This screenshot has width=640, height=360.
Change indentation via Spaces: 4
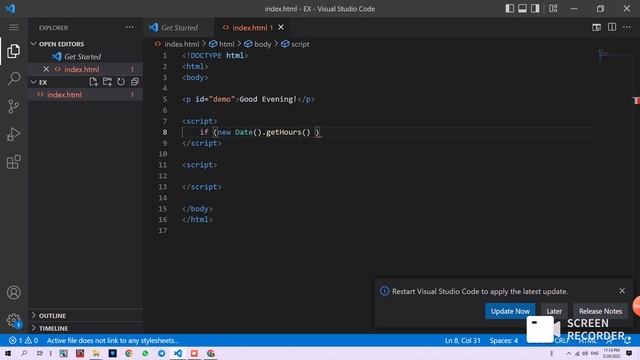(x=504, y=340)
